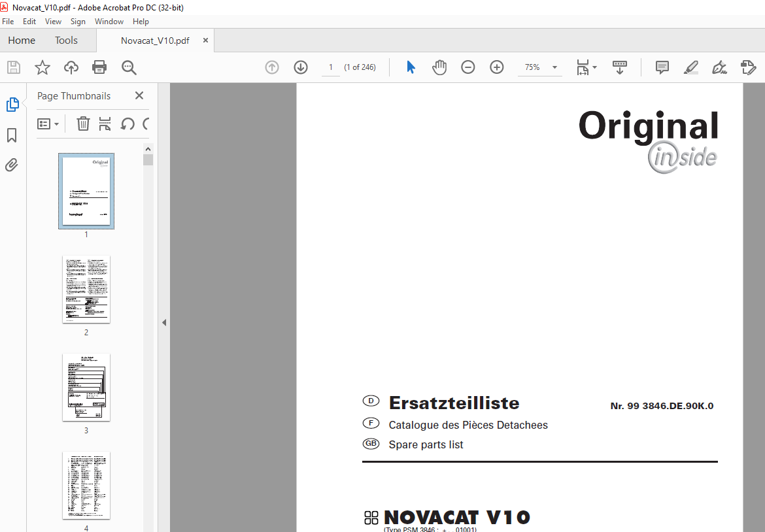This screenshot has height=532, width=765.
Task: Click the Print Pages thumbnail icon
Action: 105,124
